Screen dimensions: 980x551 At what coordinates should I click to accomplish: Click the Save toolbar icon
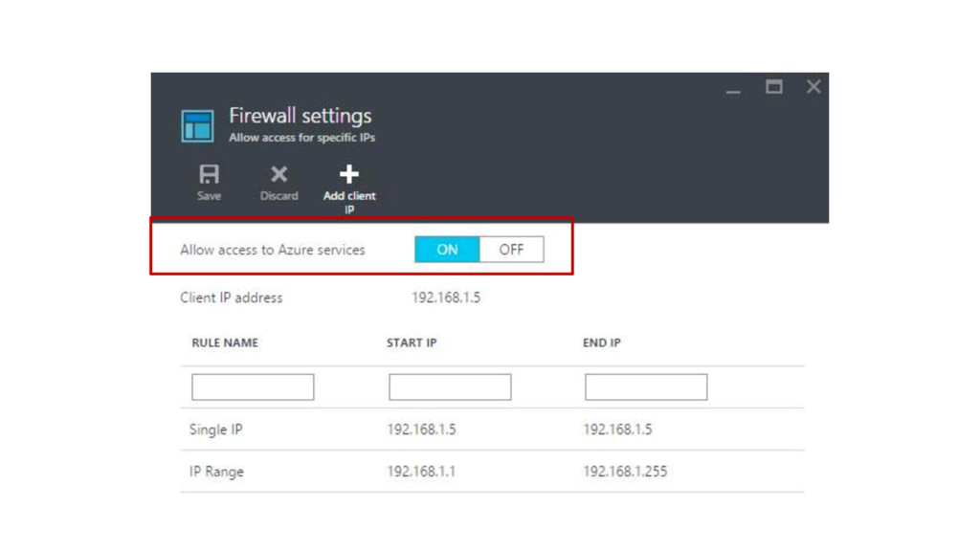click(209, 174)
